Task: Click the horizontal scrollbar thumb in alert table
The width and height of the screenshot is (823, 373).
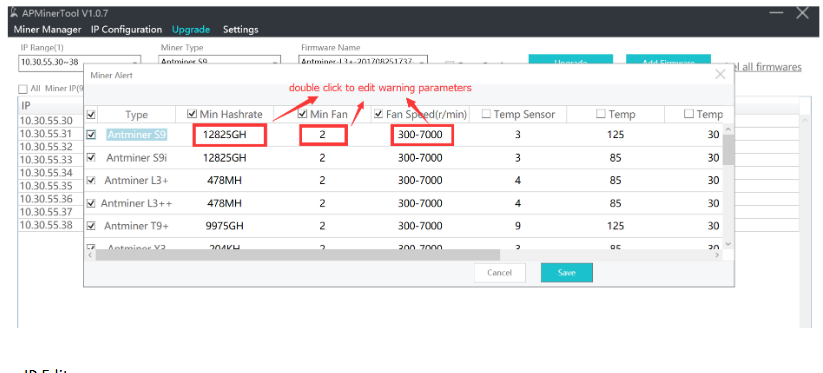Action: pos(298,254)
